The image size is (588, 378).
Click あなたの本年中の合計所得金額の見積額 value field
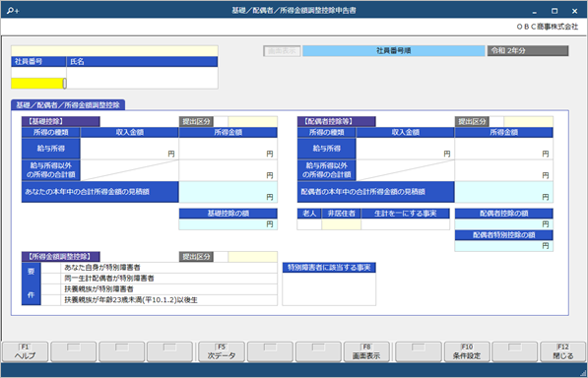click(x=228, y=192)
